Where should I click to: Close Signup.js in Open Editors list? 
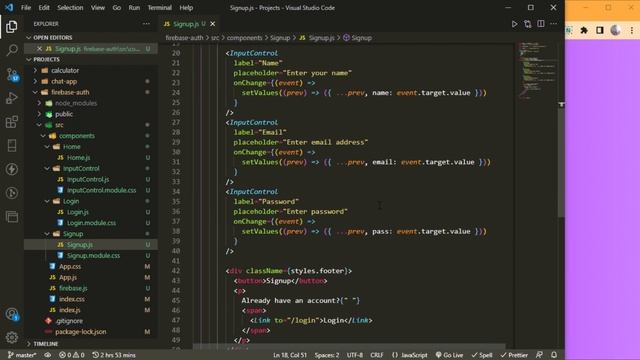point(39,49)
